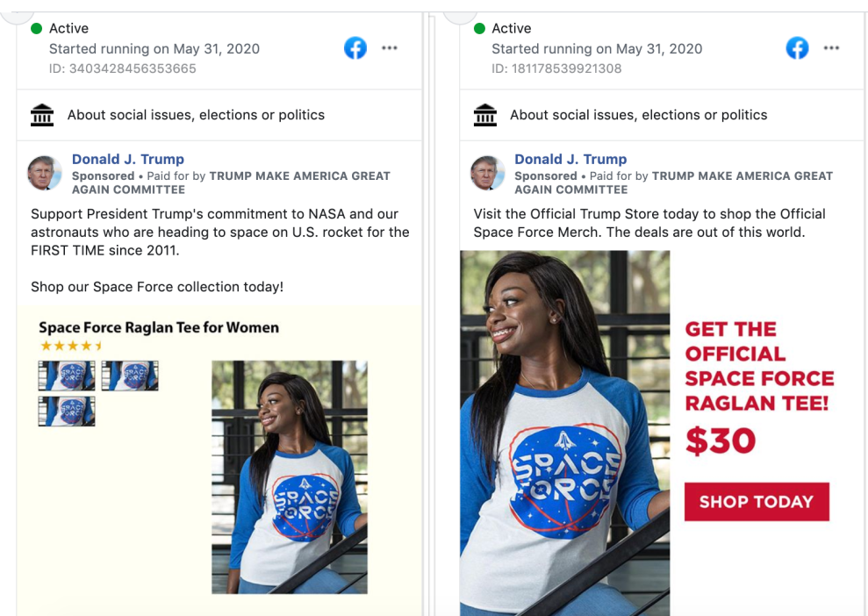Open the three-dot menu on the right ad
The height and width of the screenshot is (616, 868).
(x=831, y=48)
